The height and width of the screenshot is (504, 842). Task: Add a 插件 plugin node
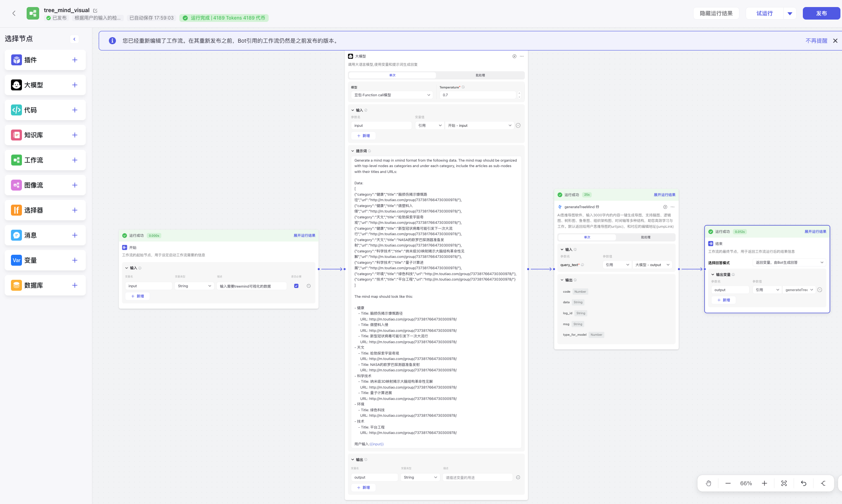pos(75,60)
